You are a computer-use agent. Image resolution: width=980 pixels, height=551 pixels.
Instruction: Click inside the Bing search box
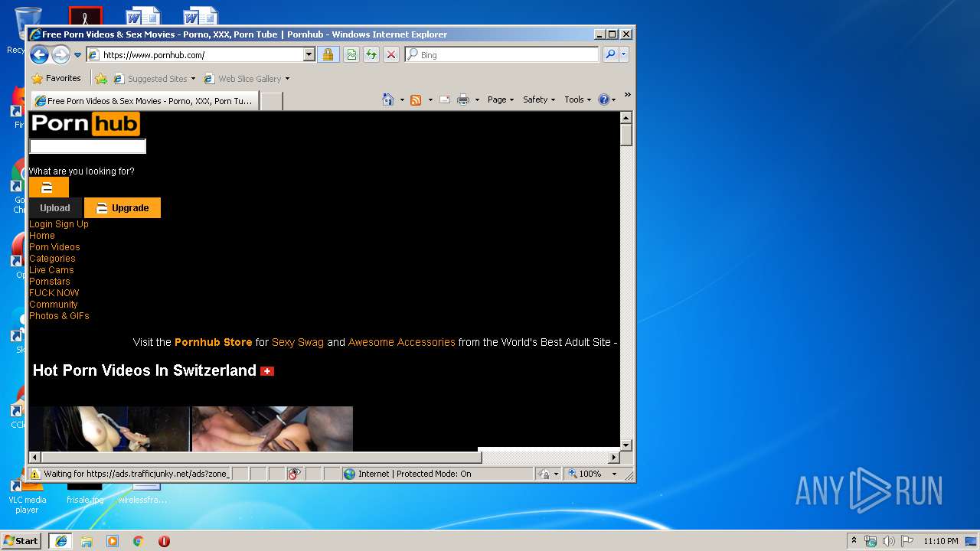(x=508, y=55)
